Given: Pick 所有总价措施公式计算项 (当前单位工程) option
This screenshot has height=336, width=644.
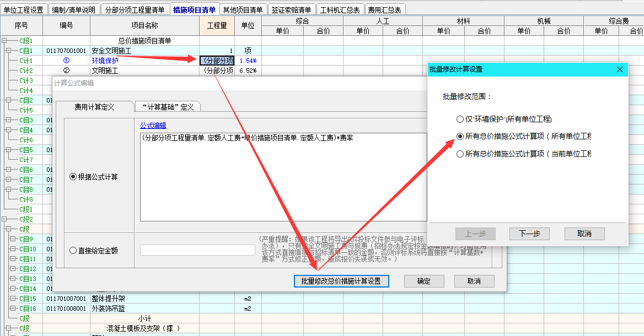Looking at the screenshot, I should [x=460, y=154].
